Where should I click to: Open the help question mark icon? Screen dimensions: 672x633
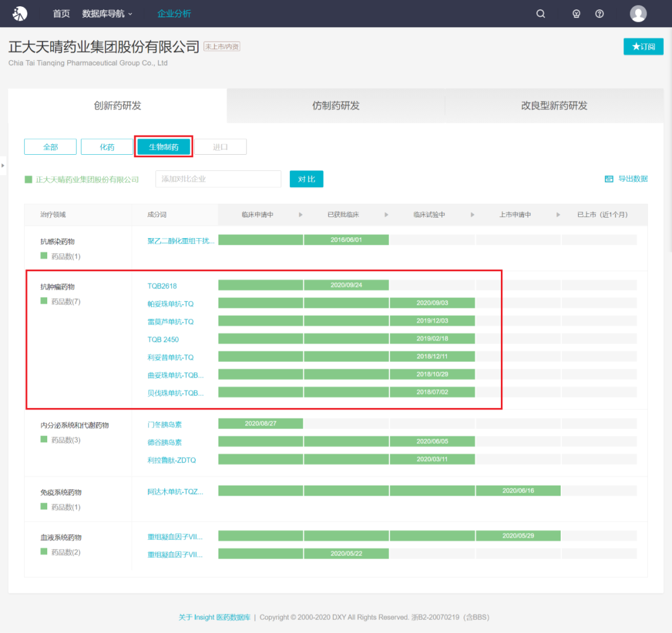point(599,14)
